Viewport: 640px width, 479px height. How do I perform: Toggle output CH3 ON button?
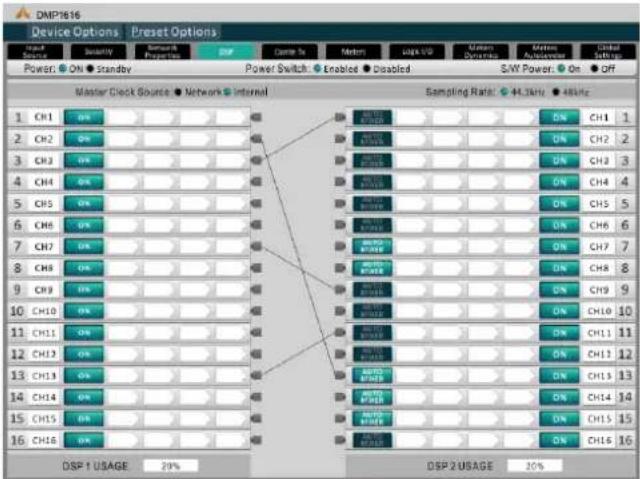(x=559, y=161)
